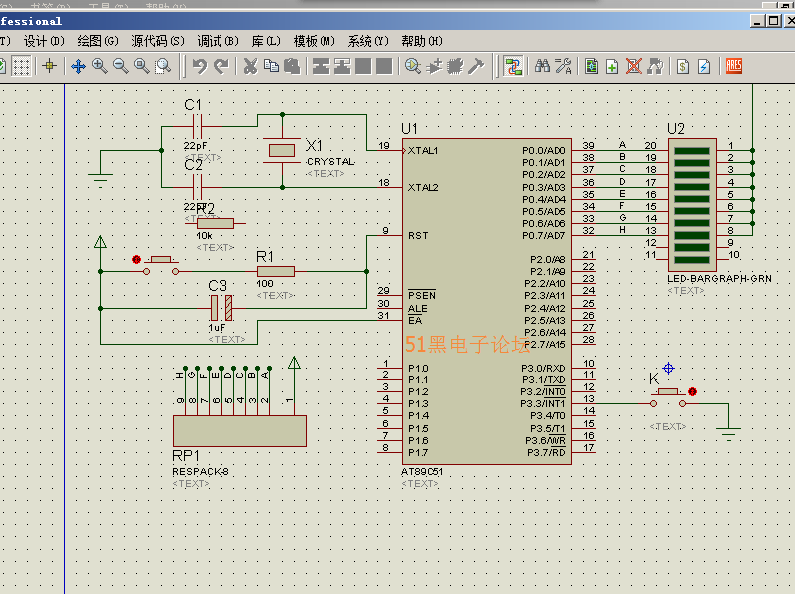This screenshot has width=795, height=594.
Task: Click the block rotate icon
Action: point(363,66)
